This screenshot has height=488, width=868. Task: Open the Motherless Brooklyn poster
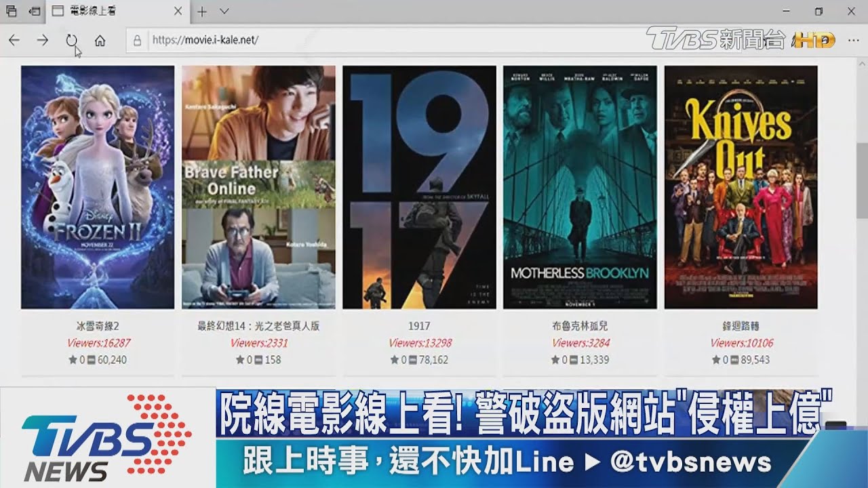[x=580, y=187]
